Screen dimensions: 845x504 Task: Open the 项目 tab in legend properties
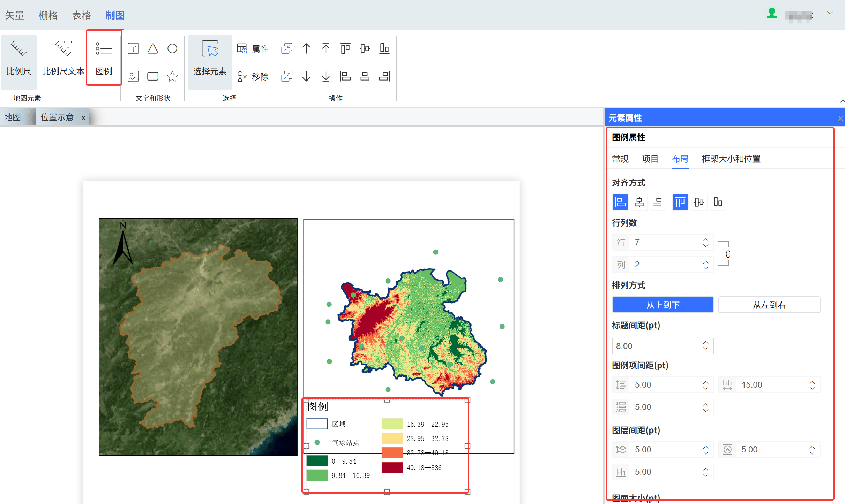pyautogui.click(x=650, y=159)
